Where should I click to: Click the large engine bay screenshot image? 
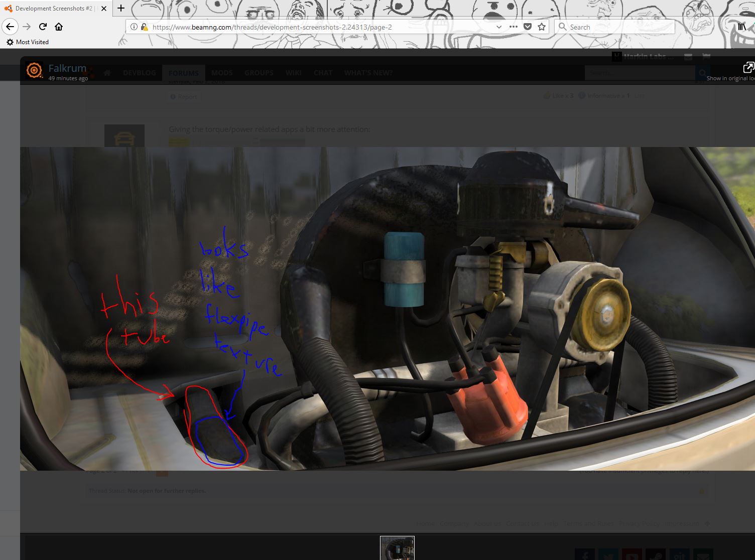[x=388, y=309]
